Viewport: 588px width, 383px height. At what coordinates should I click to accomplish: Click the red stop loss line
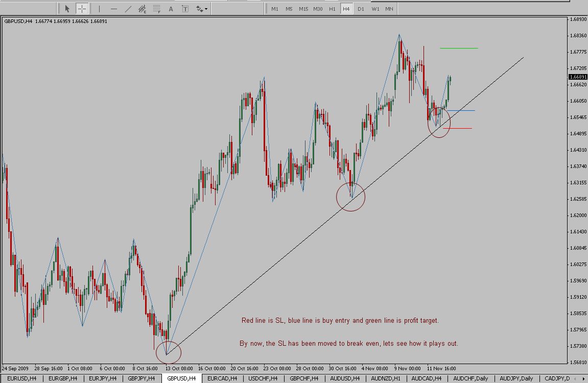[460, 128]
